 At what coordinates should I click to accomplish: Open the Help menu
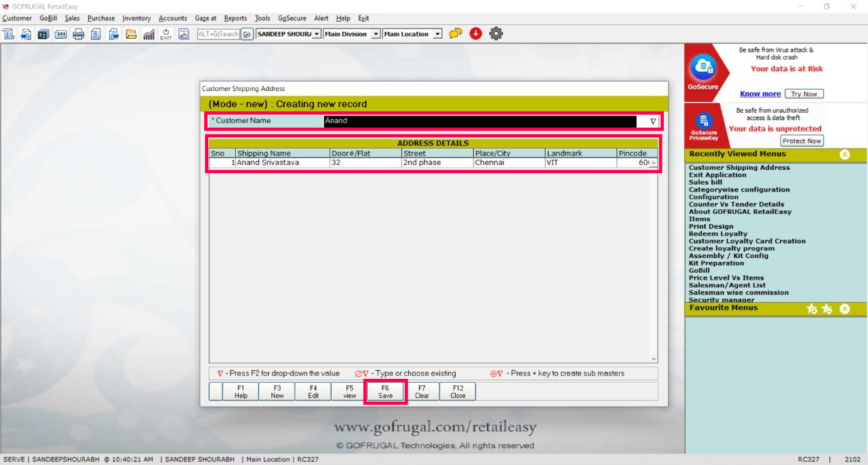[x=343, y=18]
